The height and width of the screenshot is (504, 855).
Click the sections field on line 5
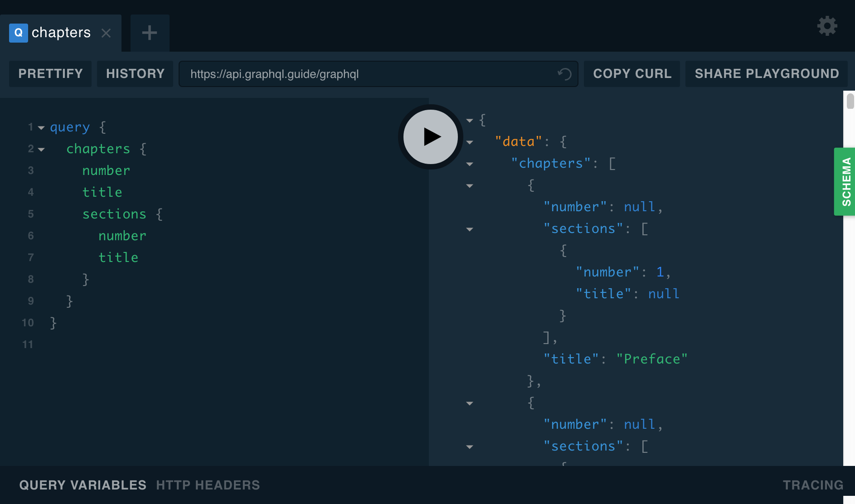tap(114, 214)
